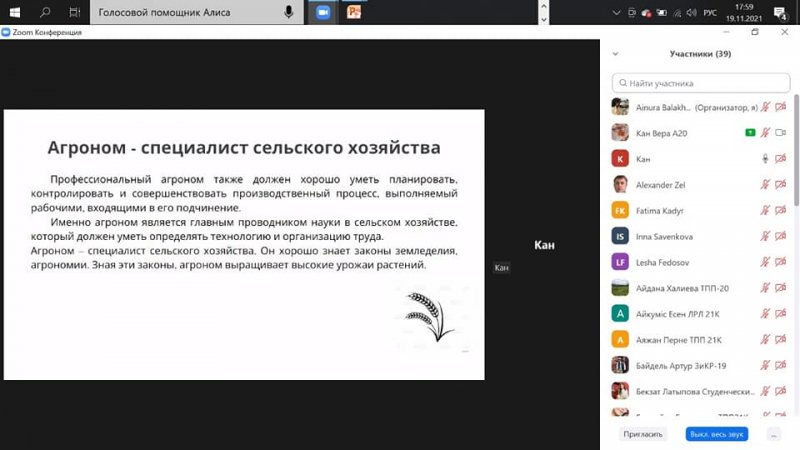Click the Пригласить button
Screen dimensions: 800x450
tap(643, 434)
